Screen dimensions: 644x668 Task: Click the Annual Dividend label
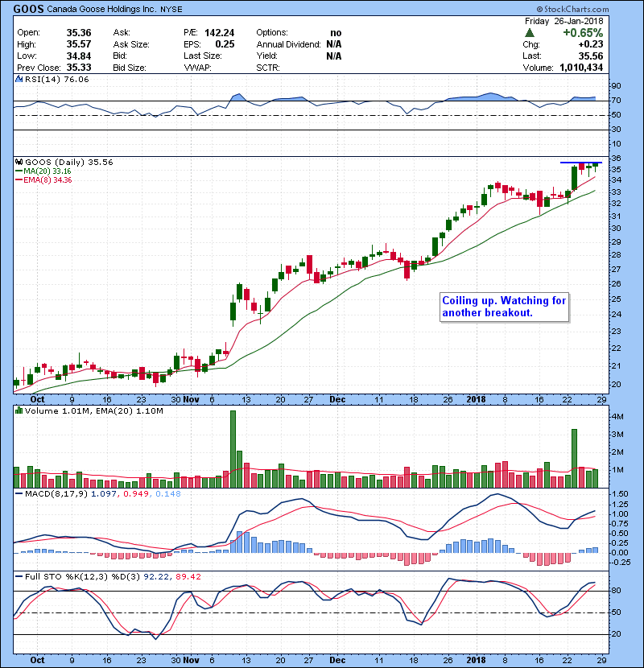point(288,44)
